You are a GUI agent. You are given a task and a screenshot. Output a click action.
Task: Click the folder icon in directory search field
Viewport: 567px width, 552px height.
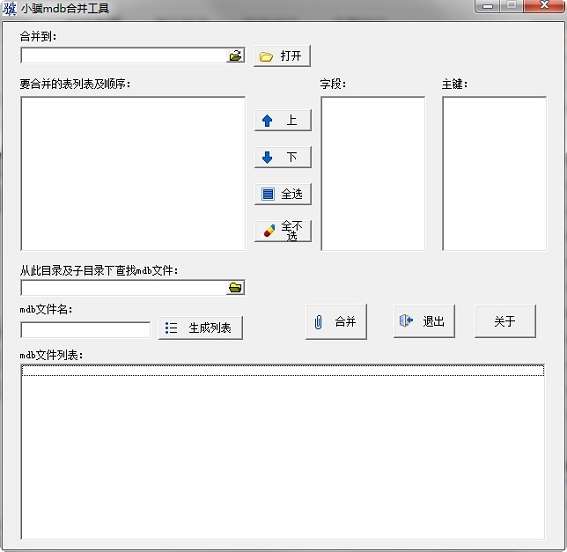[235, 287]
